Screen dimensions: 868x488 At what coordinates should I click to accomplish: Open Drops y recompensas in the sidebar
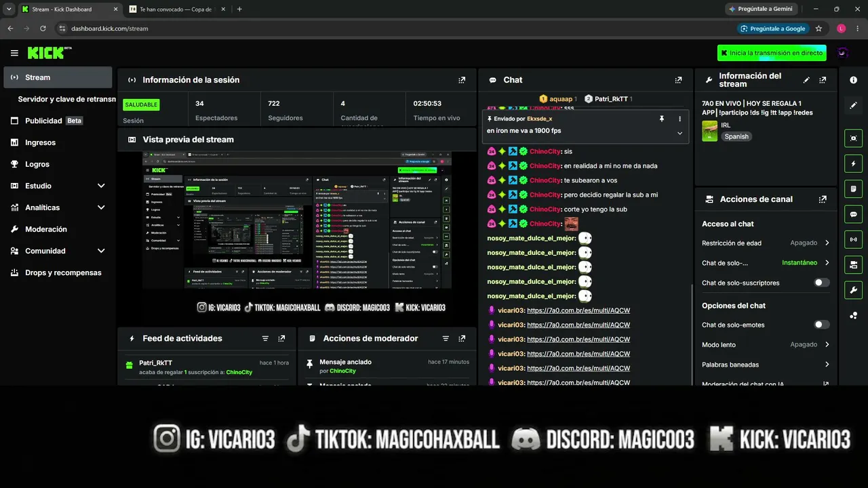pos(58,272)
